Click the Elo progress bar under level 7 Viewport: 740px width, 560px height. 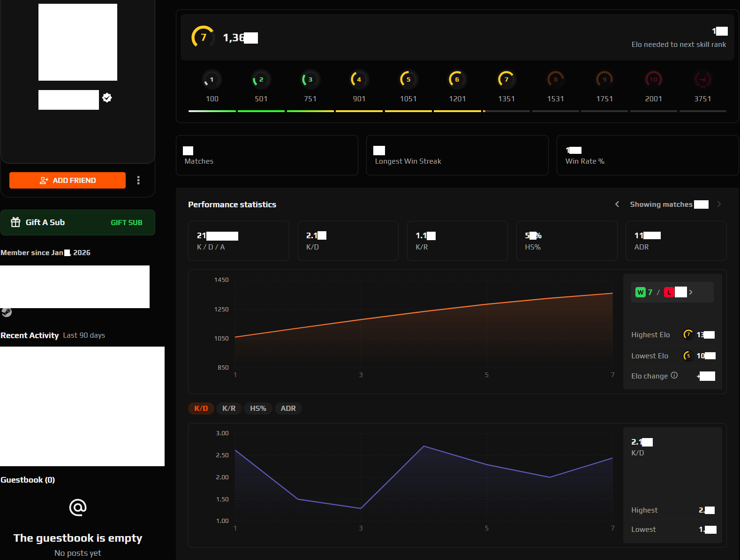(x=506, y=111)
